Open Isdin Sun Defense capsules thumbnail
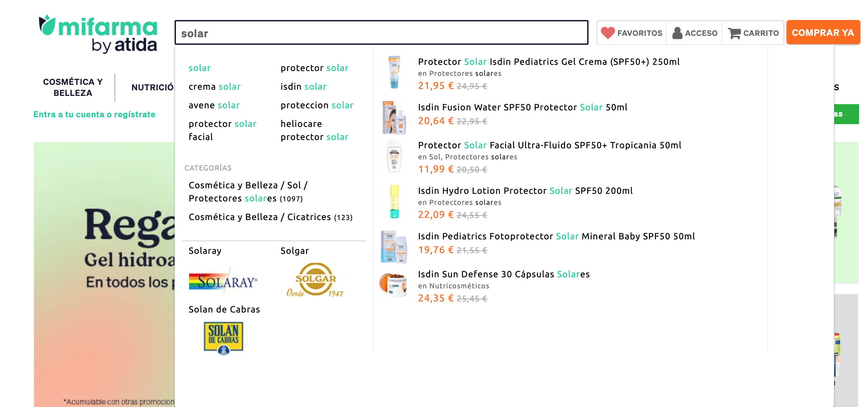This screenshot has width=868, height=407. point(394,286)
